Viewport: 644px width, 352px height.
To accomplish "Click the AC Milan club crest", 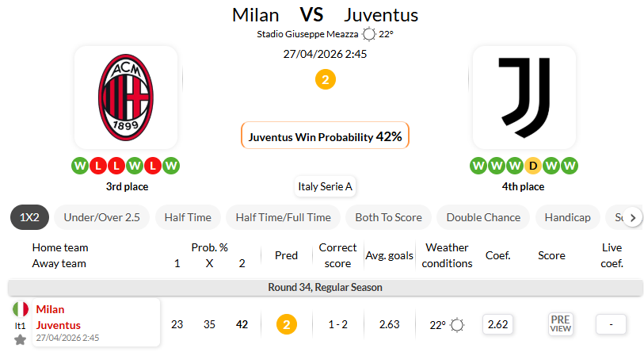I will point(125,98).
